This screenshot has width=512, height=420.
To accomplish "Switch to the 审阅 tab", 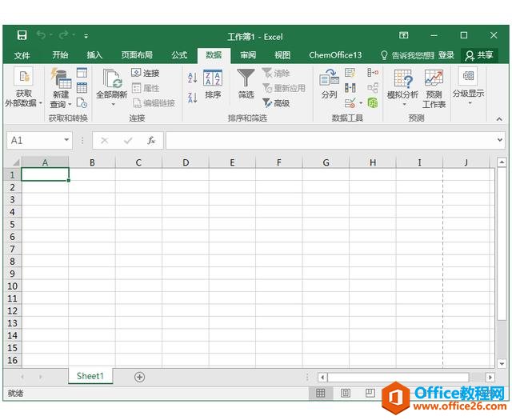I will pyautogui.click(x=248, y=55).
